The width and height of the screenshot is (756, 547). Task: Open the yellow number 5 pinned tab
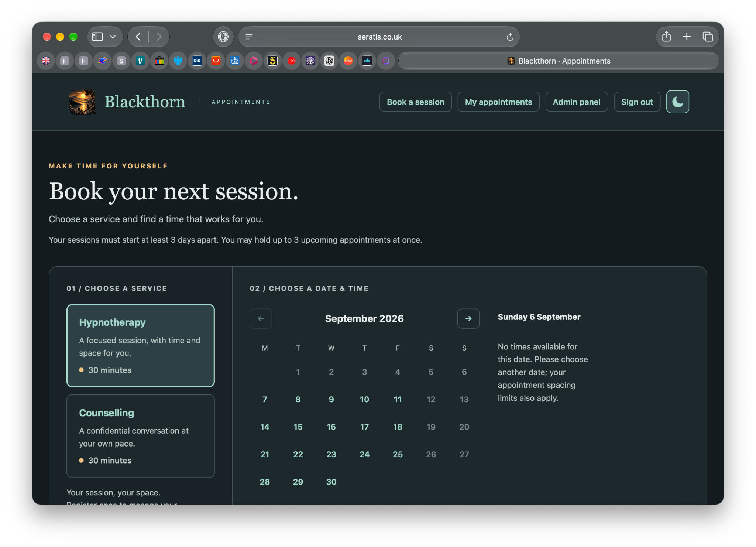(x=272, y=61)
